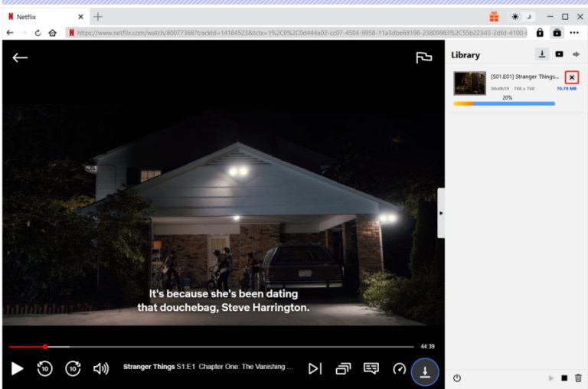Collapse the Library side panel arrow
Viewport: 588px width, 389px height.
[x=441, y=213]
